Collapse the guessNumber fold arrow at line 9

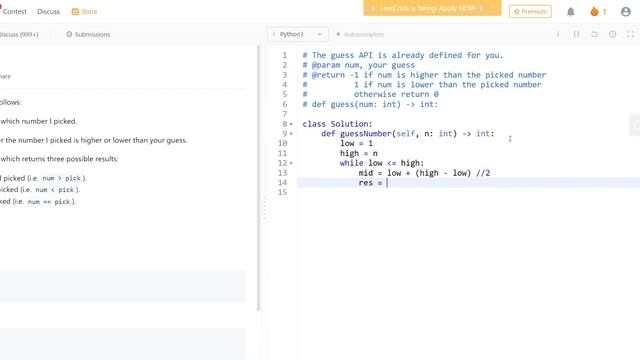pos(291,133)
